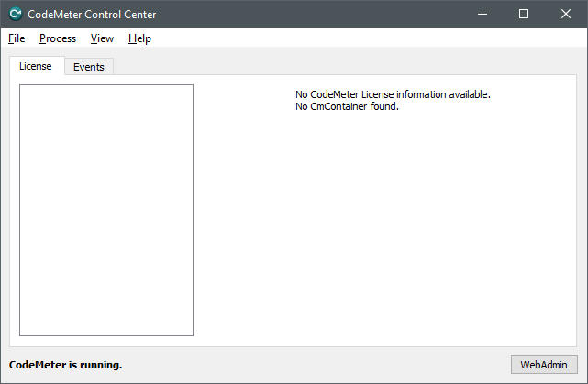Click inside the empty CmContainer list box

click(106, 210)
